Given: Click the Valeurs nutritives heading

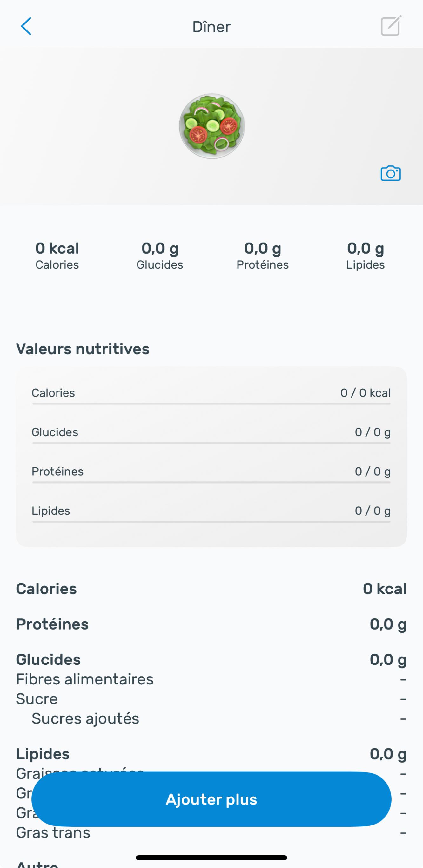Looking at the screenshot, I should (83, 349).
